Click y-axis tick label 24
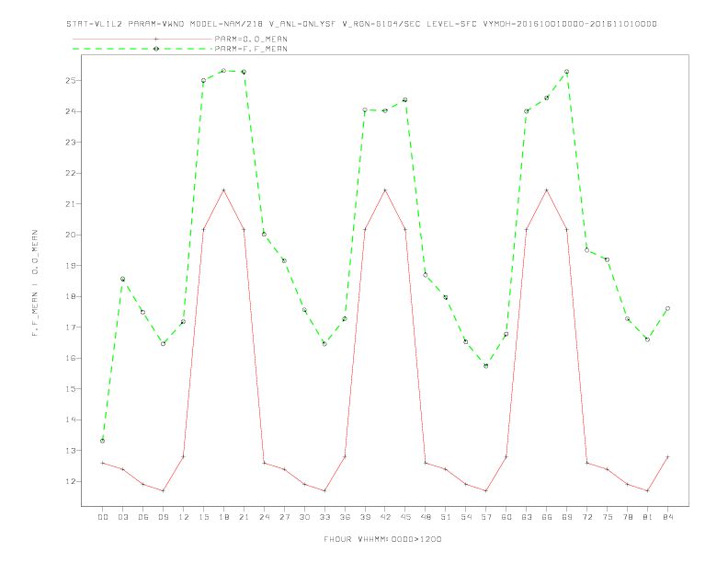The height and width of the screenshot is (563, 728). pyautogui.click(x=70, y=111)
